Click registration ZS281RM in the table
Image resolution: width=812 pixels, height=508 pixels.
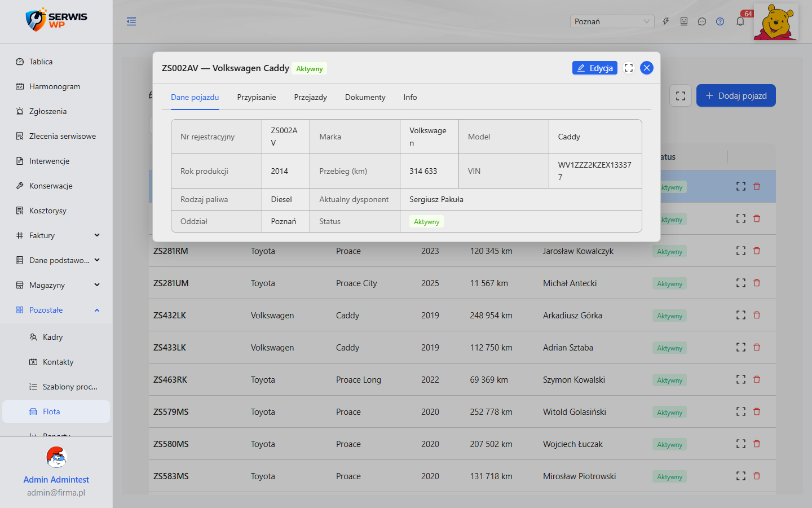(x=171, y=251)
